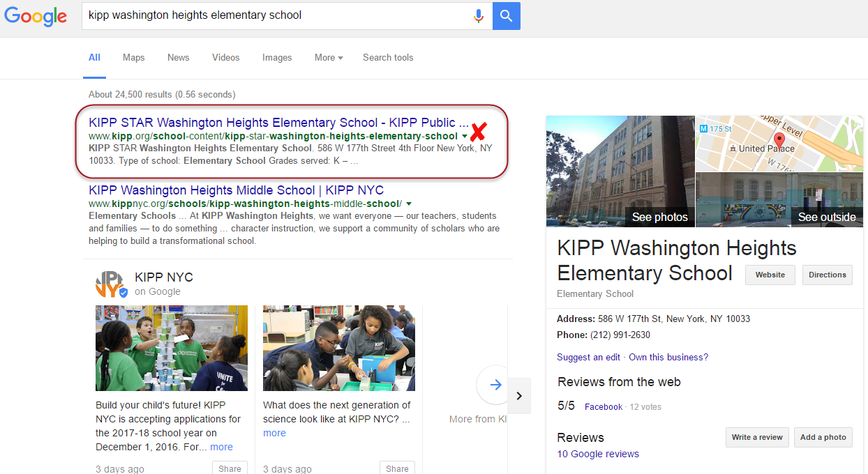Click the 'Reviews from the web' heading

click(x=619, y=382)
